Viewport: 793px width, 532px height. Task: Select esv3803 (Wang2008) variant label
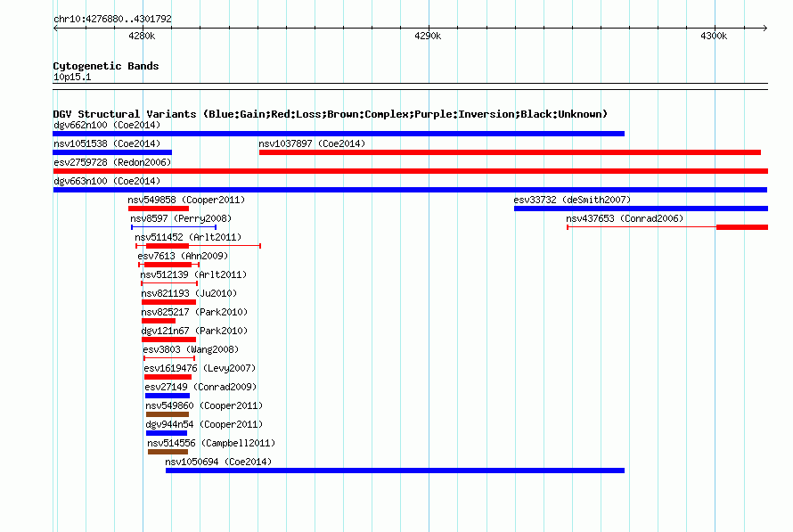click(x=191, y=349)
